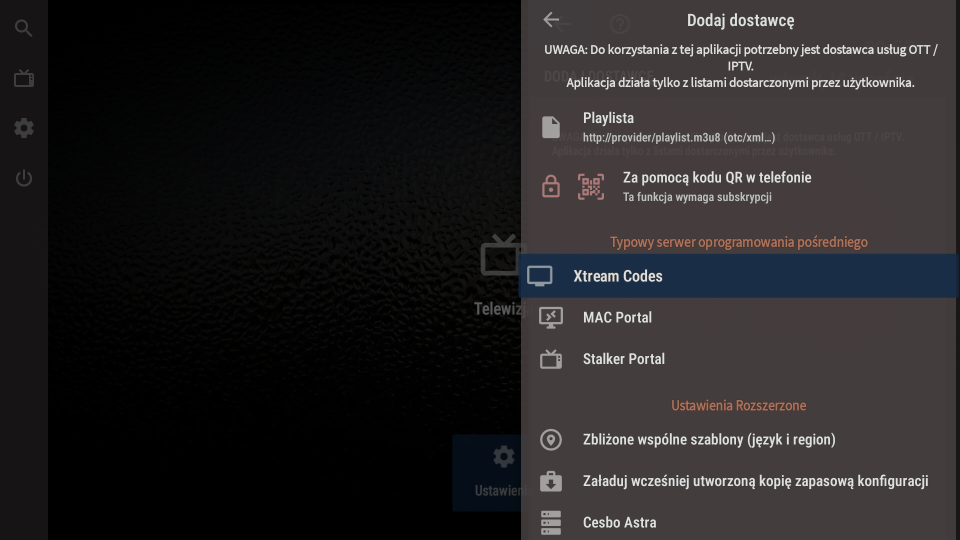Select Załaduj wcześniej utworzoną kopię zapasową
Screen dimensions: 960x540
pyautogui.click(x=755, y=481)
